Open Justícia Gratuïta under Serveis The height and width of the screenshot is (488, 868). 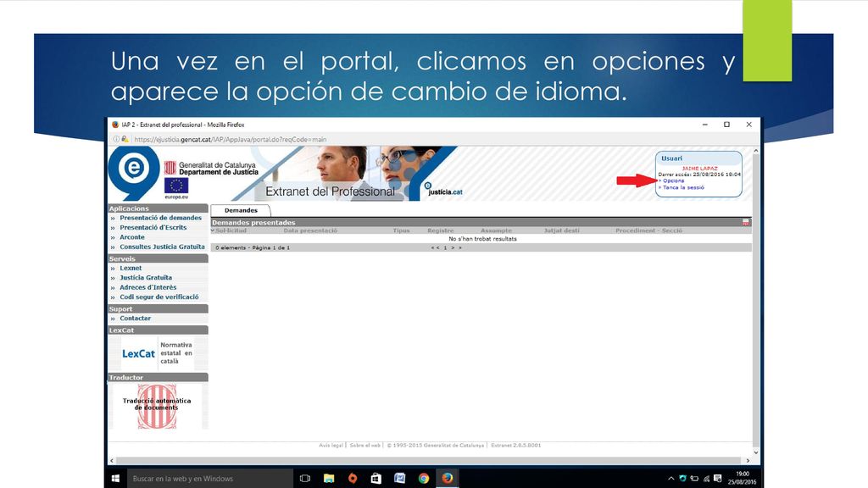[x=146, y=278]
